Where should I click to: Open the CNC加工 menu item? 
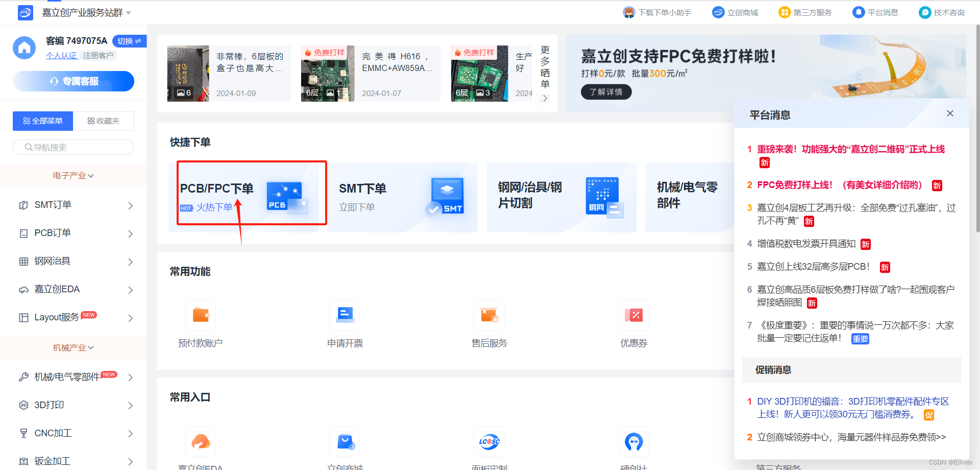click(x=73, y=433)
